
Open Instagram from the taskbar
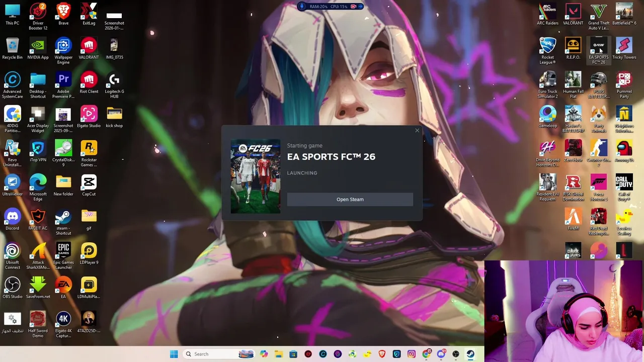pos(412,354)
